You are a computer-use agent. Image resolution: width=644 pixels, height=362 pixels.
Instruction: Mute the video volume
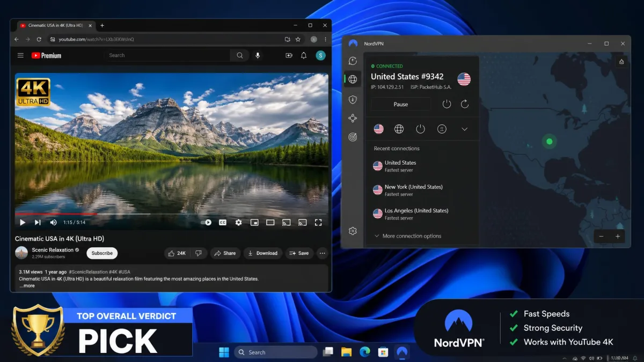[53, 222]
